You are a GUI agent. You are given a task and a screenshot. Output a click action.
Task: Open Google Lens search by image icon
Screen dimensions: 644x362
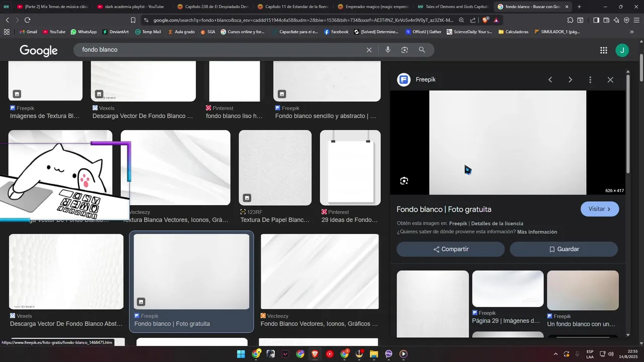coord(405,50)
